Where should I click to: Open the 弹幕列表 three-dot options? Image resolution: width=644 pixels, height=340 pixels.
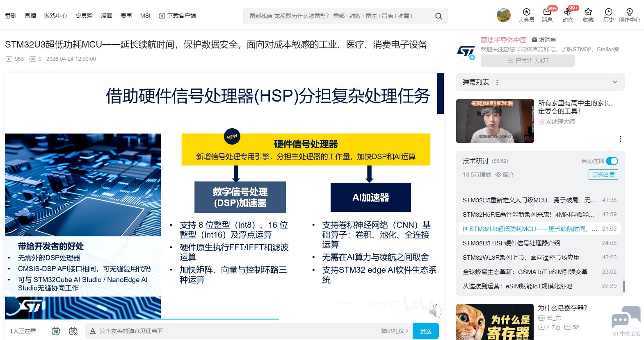click(x=497, y=82)
